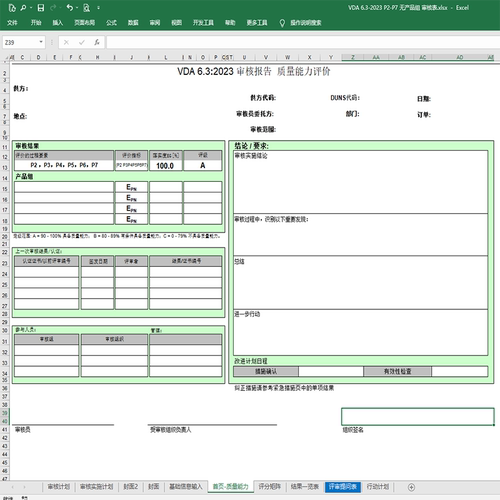Image resolution: width=500 pixels, height=500 pixels.
Task: Switch to the 审核计划 sheet tab
Action: [59, 487]
